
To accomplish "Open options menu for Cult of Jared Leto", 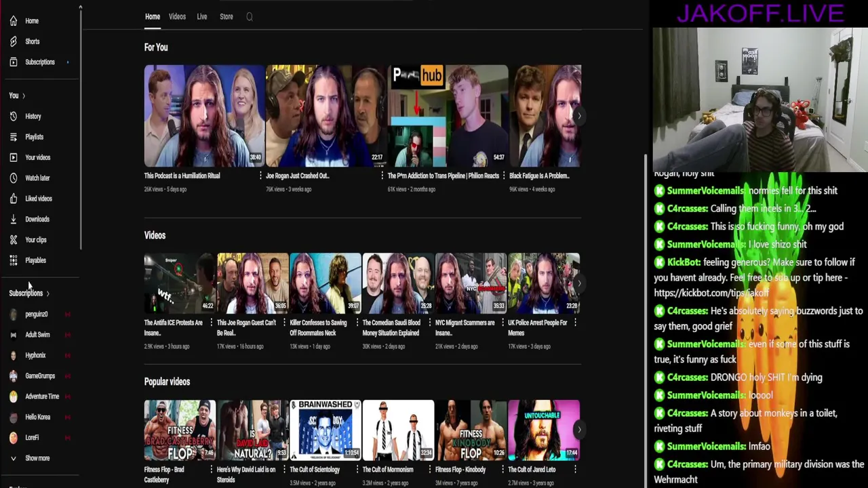I will (576, 469).
